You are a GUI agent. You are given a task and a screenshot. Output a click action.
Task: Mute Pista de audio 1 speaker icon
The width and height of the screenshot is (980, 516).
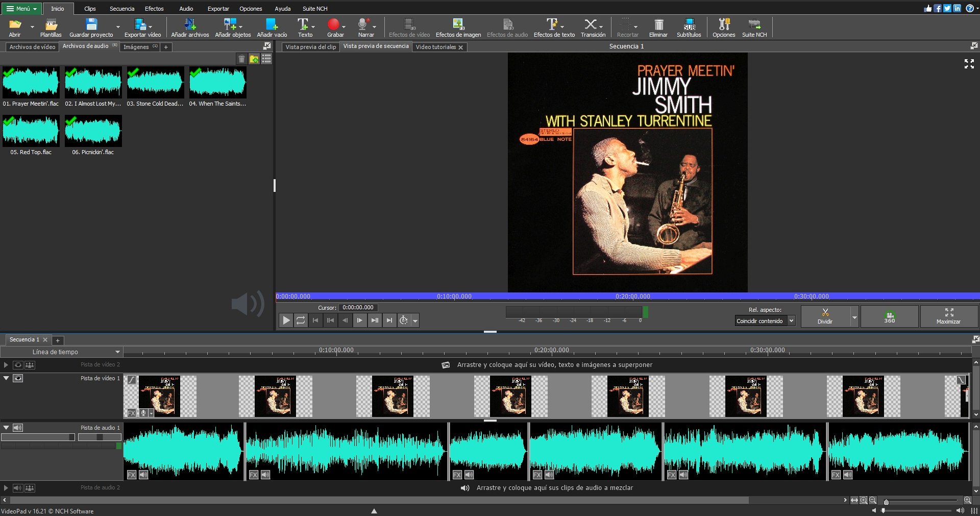tap(18, 428)
